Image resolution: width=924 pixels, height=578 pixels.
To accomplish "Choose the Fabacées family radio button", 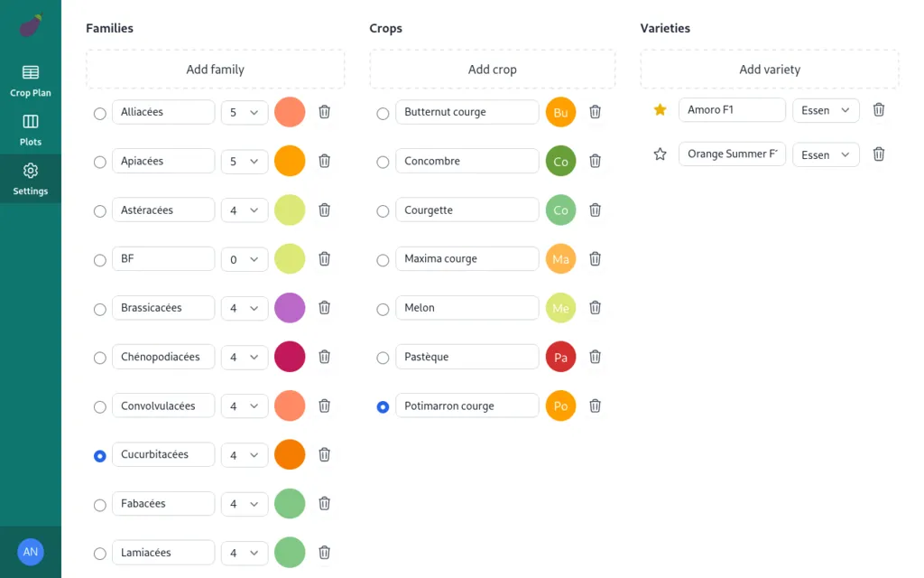I will 100,505.
